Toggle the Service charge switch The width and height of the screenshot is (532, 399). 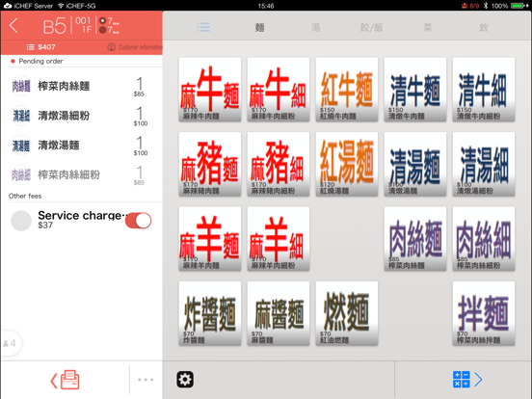(x=138, y=221)
